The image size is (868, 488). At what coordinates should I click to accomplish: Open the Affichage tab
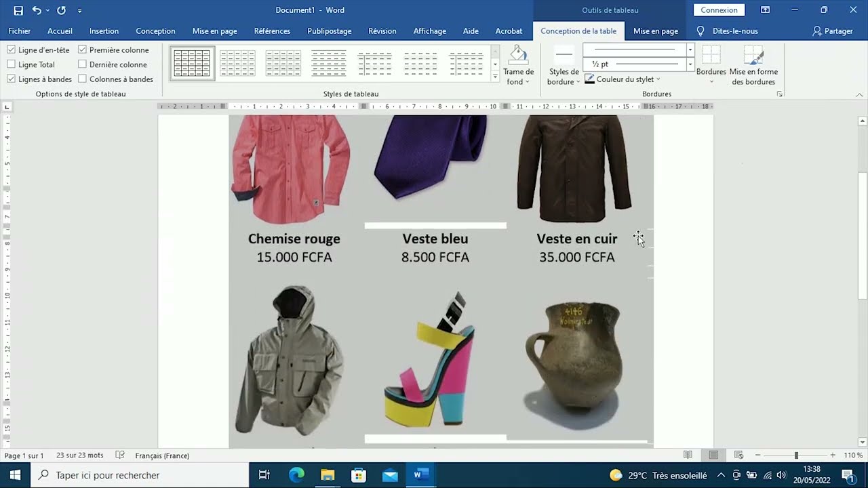tap(430, 31)
